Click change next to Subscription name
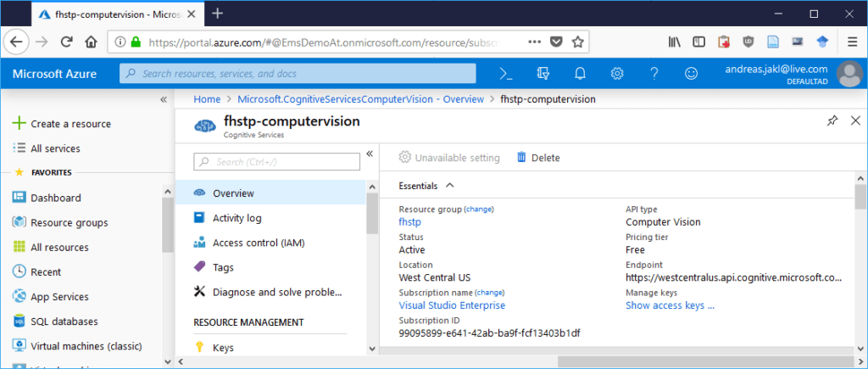 490,293
